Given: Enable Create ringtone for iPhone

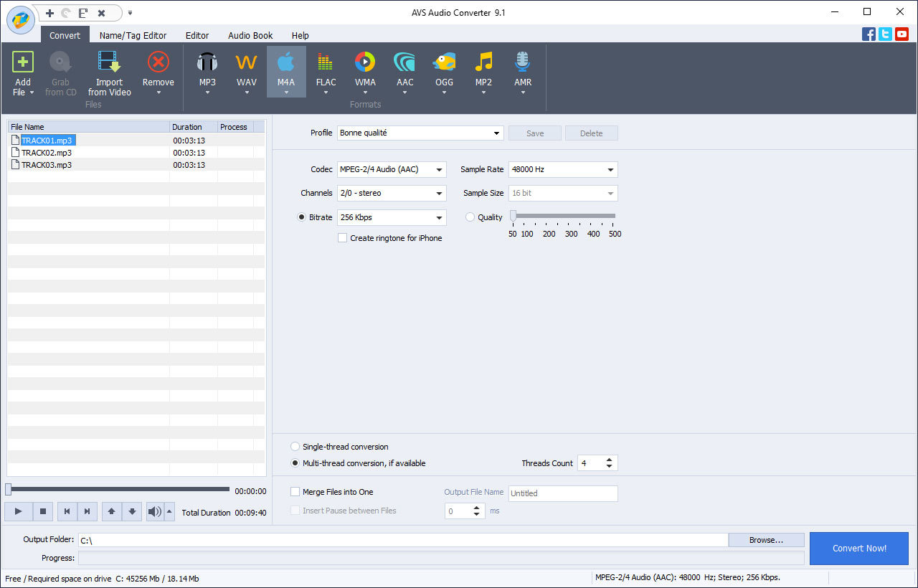Looking at the screenshot, I should coord(342,238).
